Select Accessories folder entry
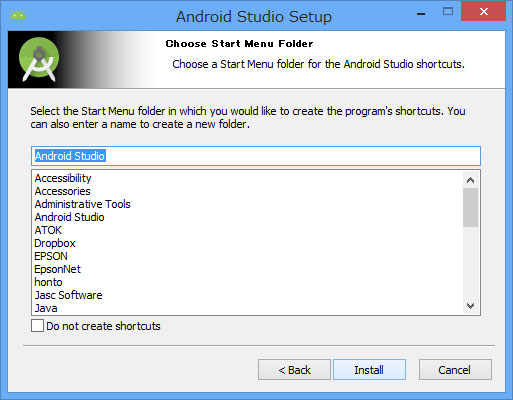Image resolution: width=513 pixels, height=400 pixels. coord(62,191)
